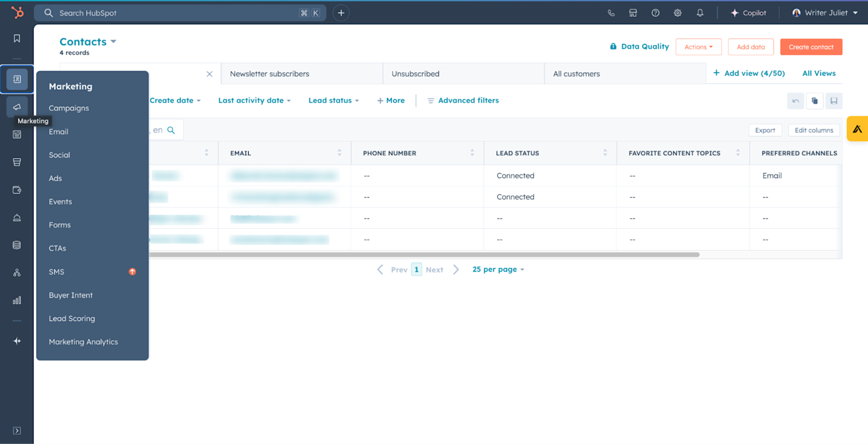Viewport: 868px width, 444px height.
Task: Open Notifications bell icon
Action: point(700,12)
